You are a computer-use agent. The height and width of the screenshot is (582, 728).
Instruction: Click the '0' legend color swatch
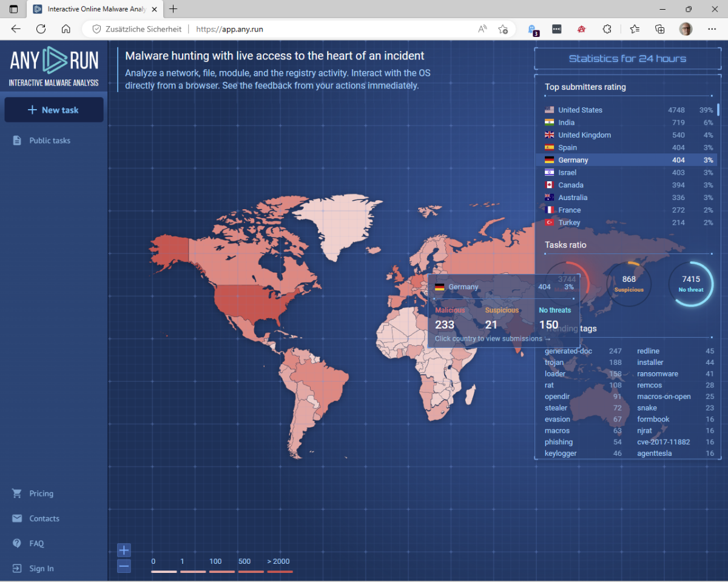coord(164,572)
